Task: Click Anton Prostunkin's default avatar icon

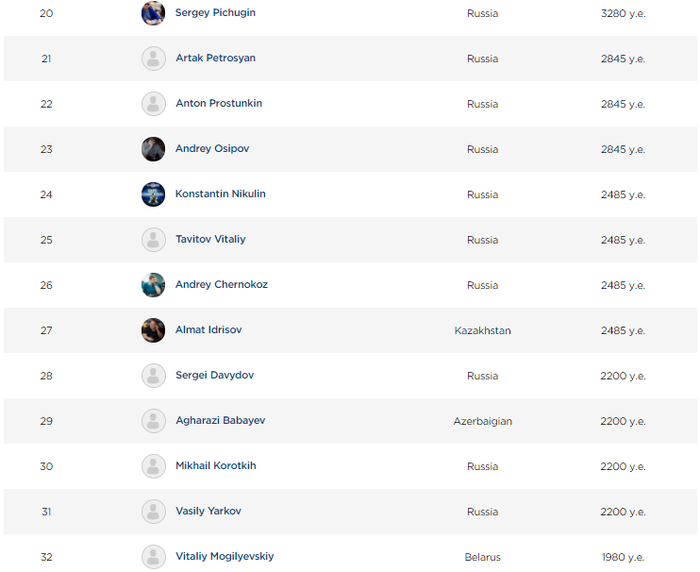Action: 153,104
